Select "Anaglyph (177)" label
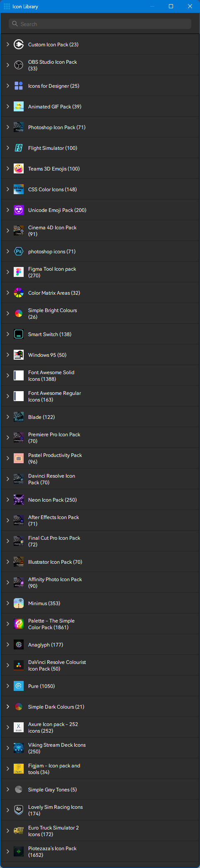Viewport: 200px width, 868px height. [x=46, y=644]
